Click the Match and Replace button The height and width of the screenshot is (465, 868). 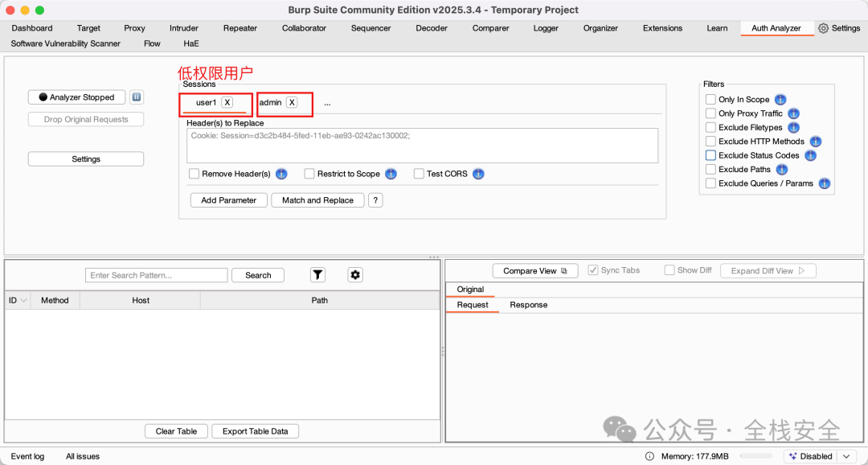[317, 200]
